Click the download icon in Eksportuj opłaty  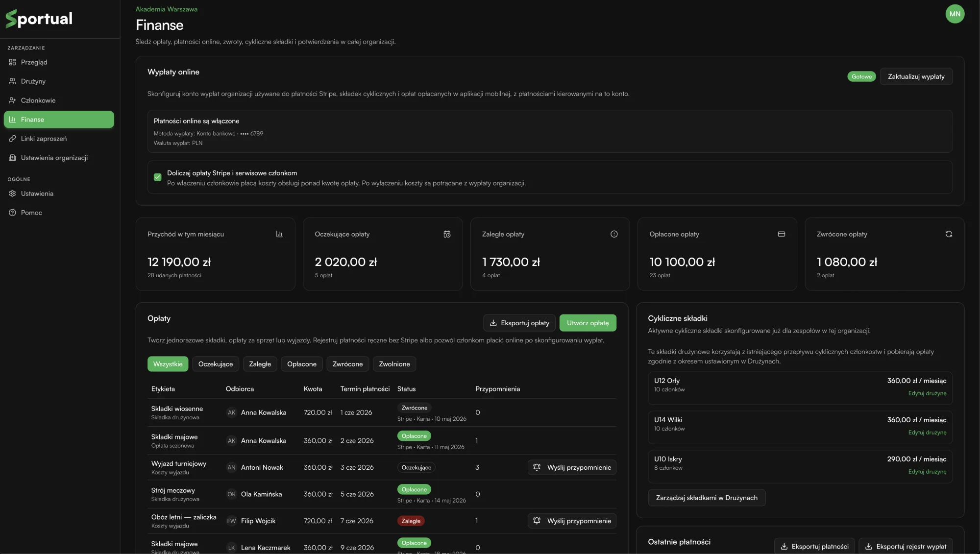[493, 323]
